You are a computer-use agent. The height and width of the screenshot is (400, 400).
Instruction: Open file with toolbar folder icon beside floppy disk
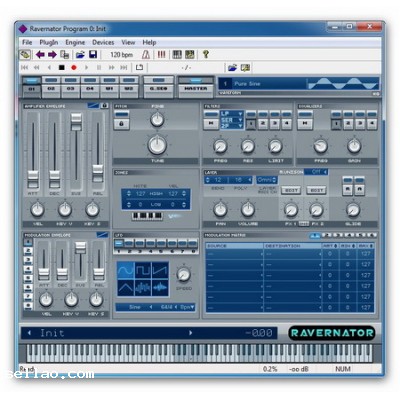80,54
